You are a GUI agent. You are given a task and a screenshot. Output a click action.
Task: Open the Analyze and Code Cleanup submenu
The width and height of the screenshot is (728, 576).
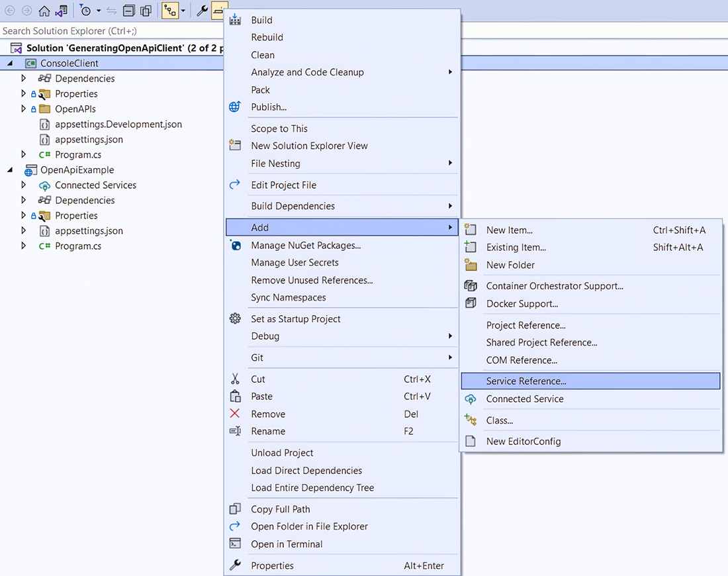point(341,72)
